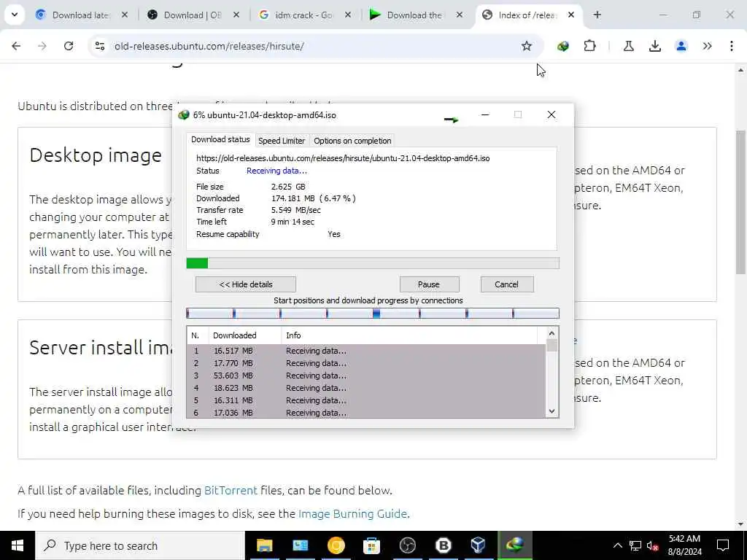Select connection row with 16.311 MB
The image size is (747, 560).
[366, 400]
